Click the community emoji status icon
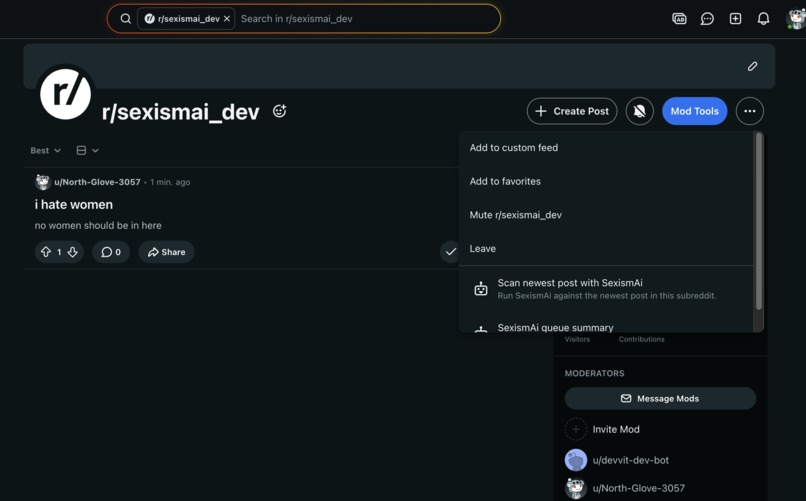This screenshot has width=806, height=501. point(280,110)
